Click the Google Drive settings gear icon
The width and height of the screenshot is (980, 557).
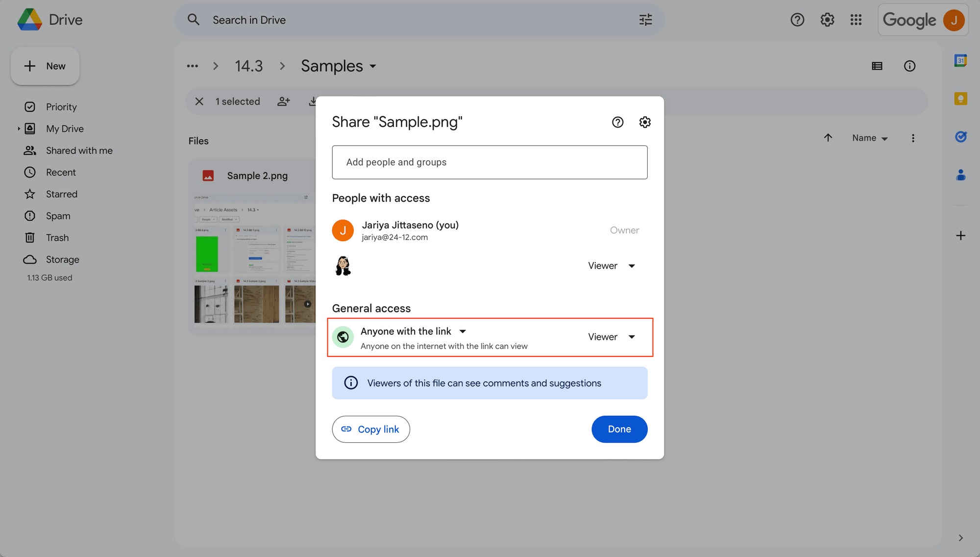click(827, 19)
